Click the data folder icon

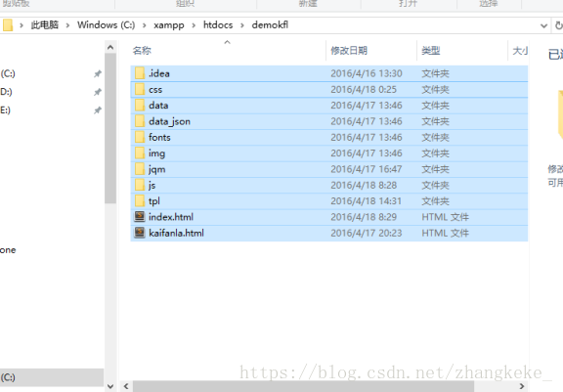[x=140, y=106]
